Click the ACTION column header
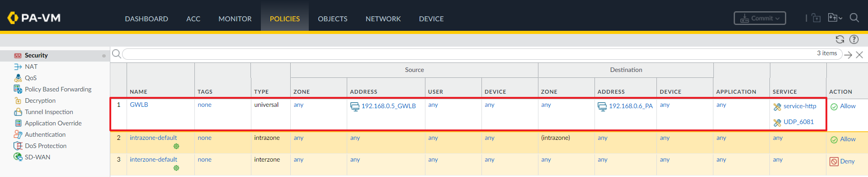 pos(840,91)
